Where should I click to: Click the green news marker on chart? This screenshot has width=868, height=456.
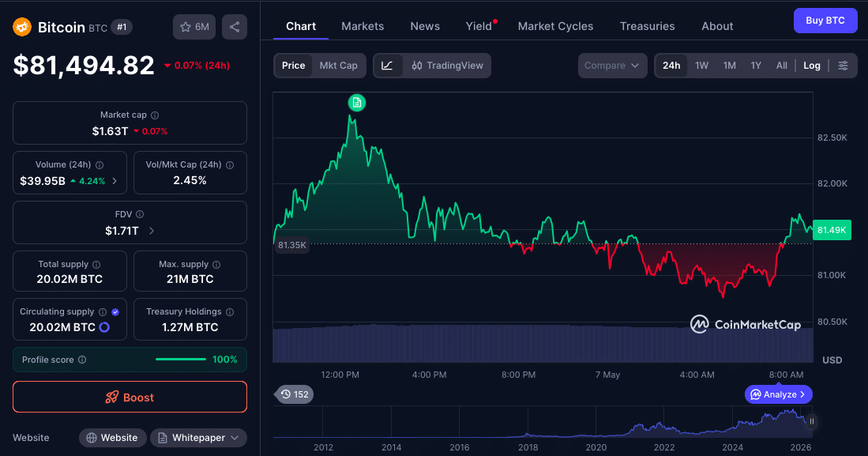[x=357, y=103]
